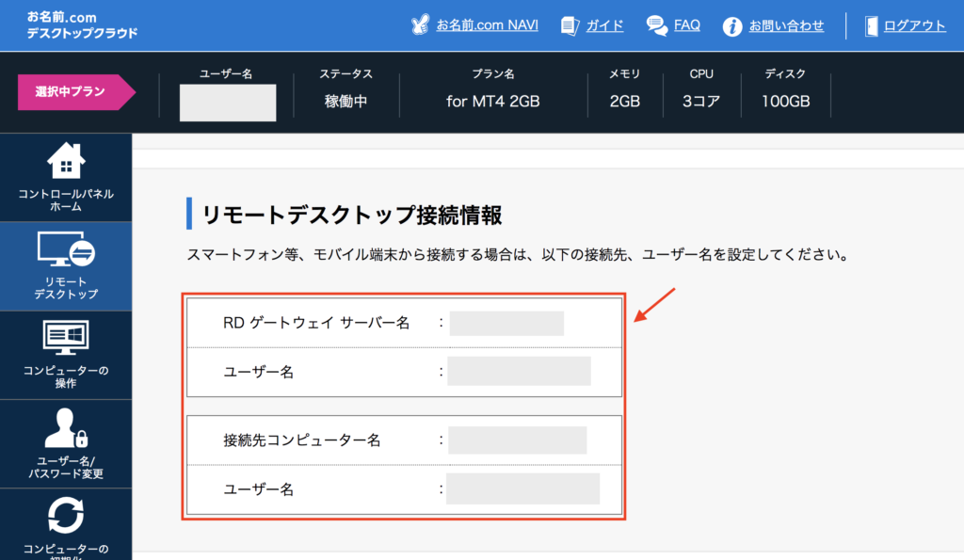964x560 pixels.
Task: Click the FAQ speech bubbles icon
Action: (x=657, y=25)
